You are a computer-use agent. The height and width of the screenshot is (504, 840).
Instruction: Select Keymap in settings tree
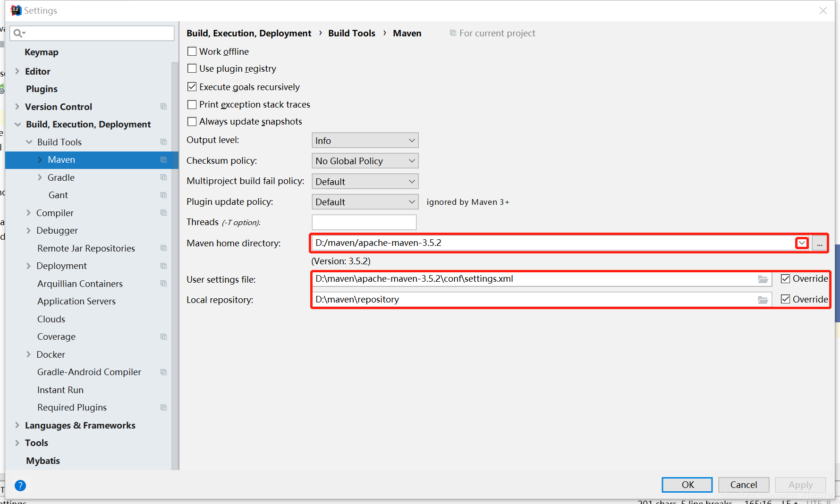coord(42,52)
